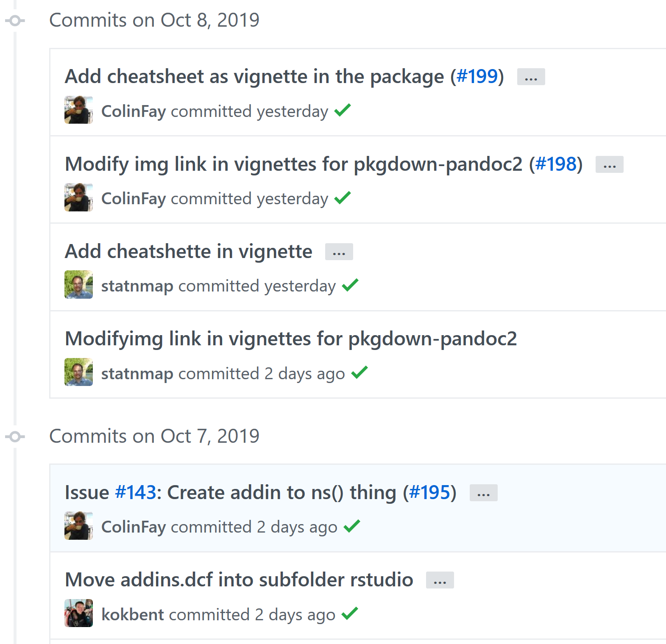Click build status checkmark on Modifyimg link commit
Viewport: 666px width, 644px height.
[359, 372]
